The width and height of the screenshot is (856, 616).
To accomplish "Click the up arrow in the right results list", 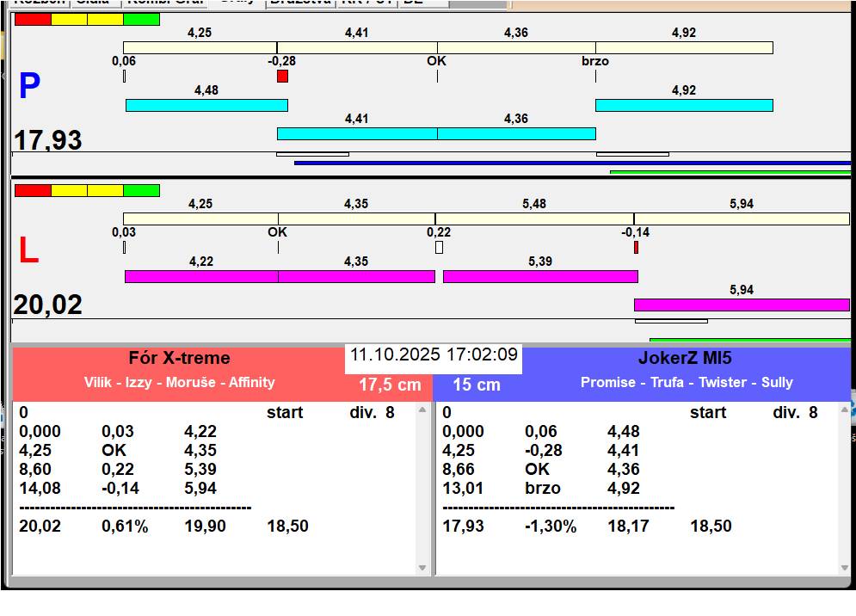I will click(845, 410).
